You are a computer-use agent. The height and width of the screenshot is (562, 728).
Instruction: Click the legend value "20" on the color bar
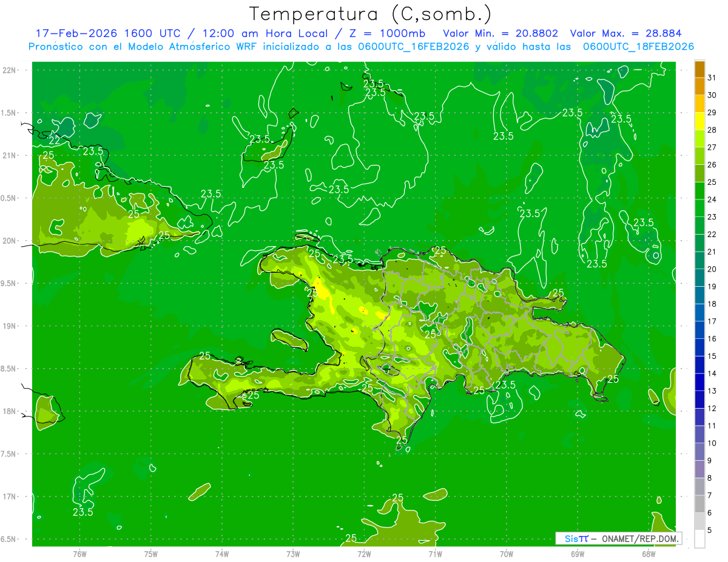pyautogui.click(x=712, y=269)
